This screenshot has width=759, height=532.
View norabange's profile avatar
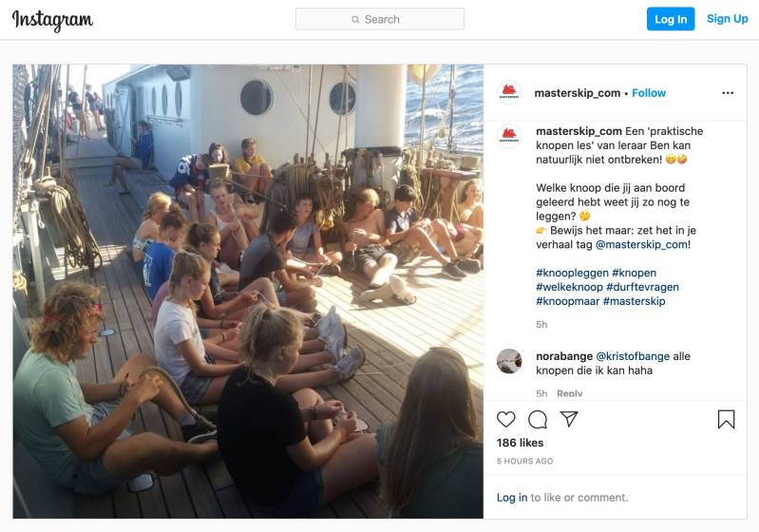(509, 361)
